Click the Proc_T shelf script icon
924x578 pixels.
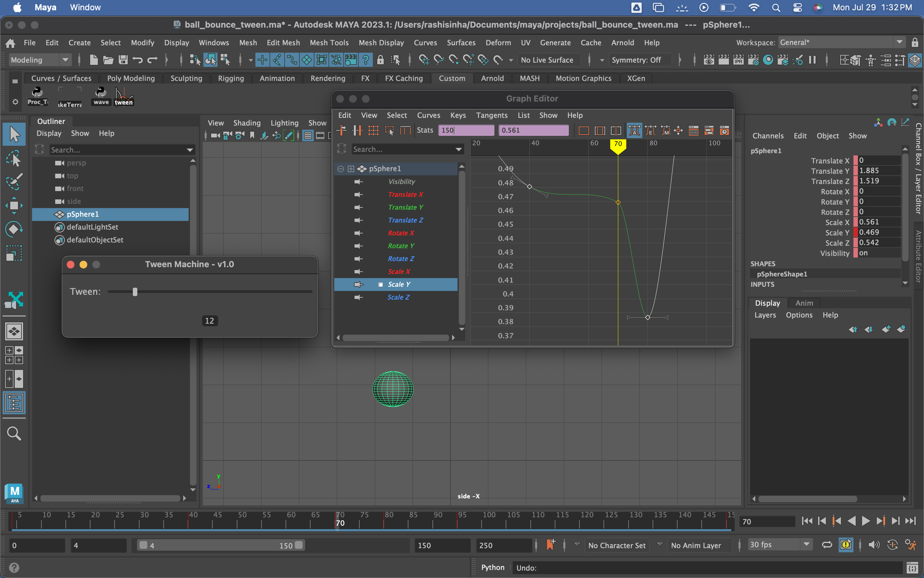[38, 96]
